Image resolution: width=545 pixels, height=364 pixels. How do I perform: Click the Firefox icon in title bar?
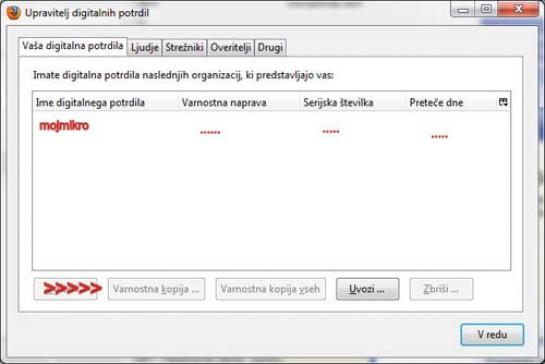(x=13, y=13)
